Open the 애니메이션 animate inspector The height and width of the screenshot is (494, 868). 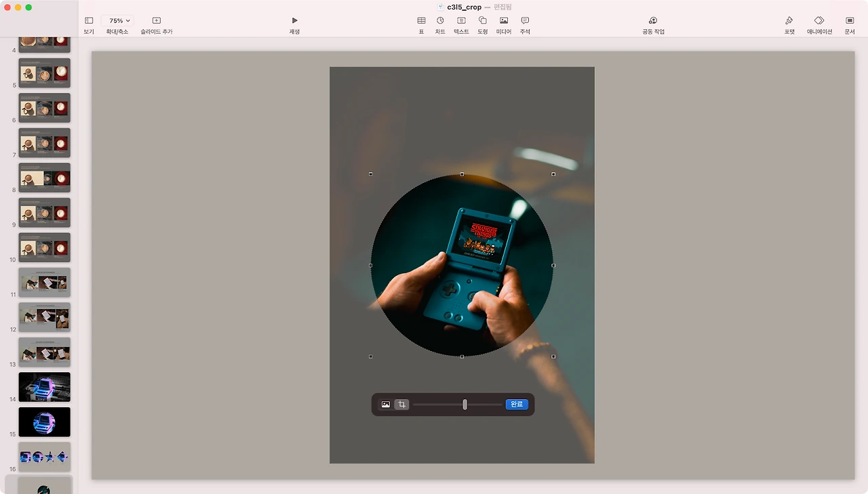tap(819, 21)
